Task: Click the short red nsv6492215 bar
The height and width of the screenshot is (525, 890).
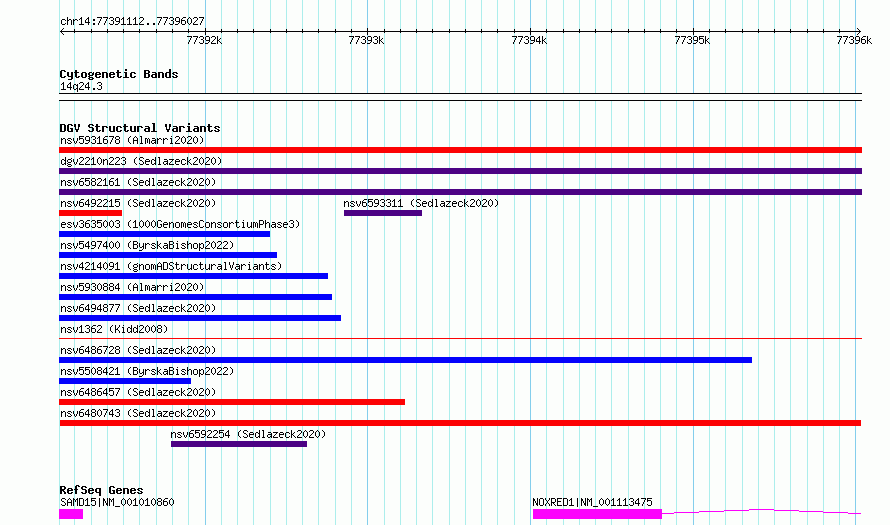Action: 91,213
